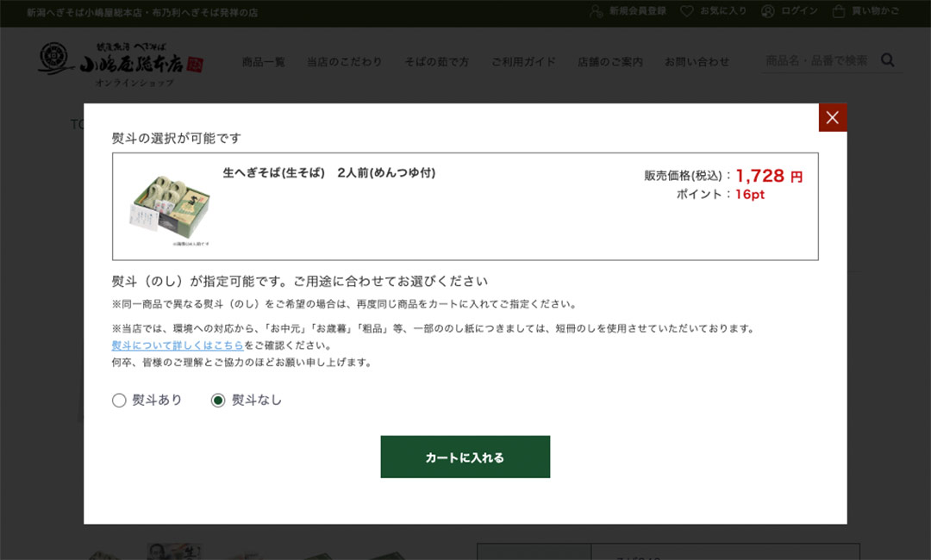The height and width of the screenshot is (560, 931).
Task: Open the ログイン text link
Action: (x=800, y=11)
